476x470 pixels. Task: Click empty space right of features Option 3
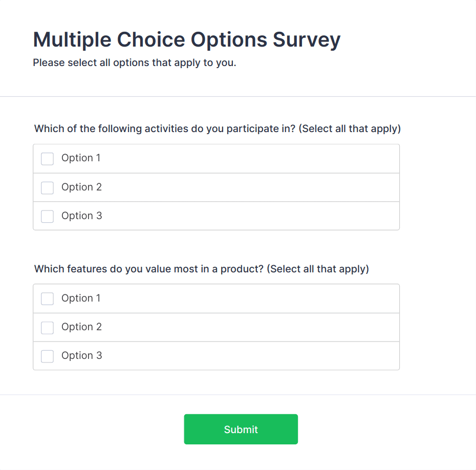pyautogui.click(x=256, y=356)
